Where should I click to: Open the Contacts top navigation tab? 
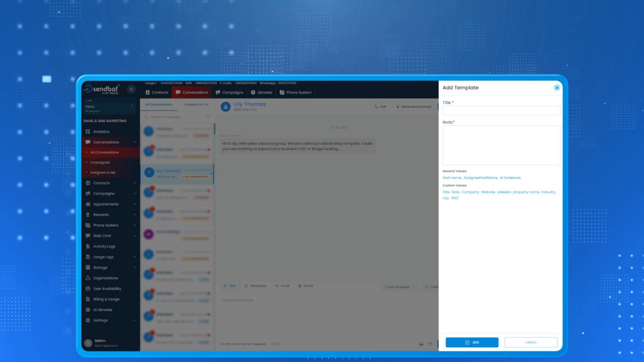(156, 93)
